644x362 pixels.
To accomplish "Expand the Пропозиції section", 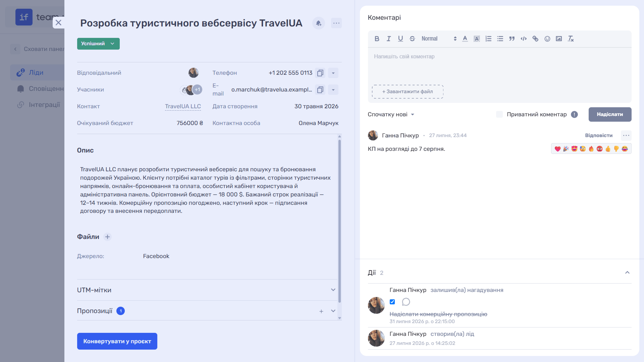I will (333, 311).
